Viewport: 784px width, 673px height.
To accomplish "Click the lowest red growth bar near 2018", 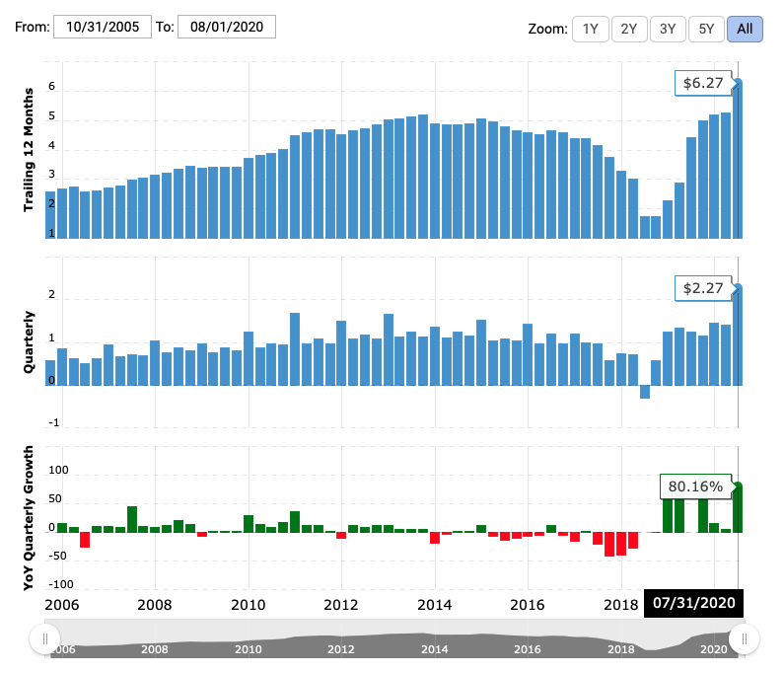I will click(610, 545).
